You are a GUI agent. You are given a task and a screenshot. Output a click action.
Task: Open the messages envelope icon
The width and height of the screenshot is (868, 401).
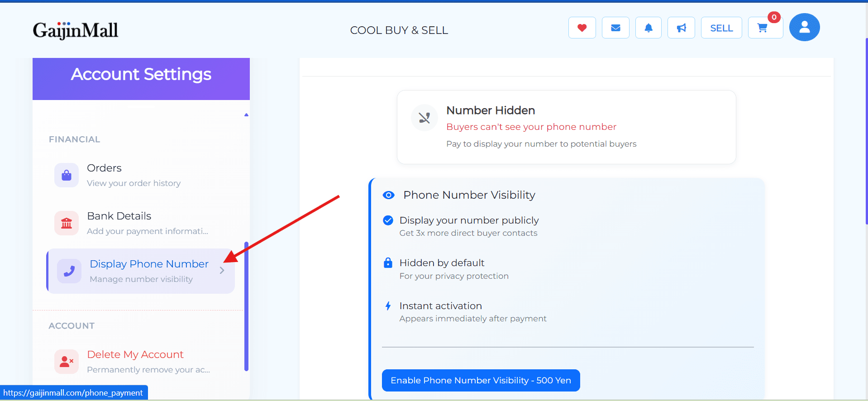tap(615, 28)
